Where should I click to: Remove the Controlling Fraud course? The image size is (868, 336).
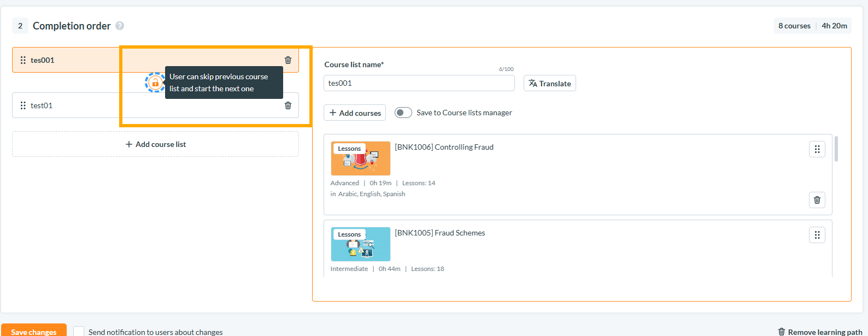pos(817,200)
